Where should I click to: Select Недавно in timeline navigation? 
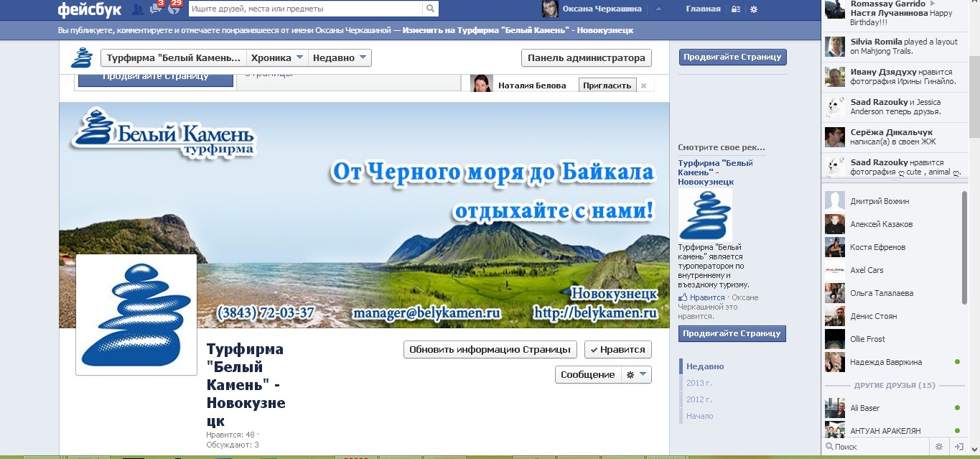coord(704,366)
